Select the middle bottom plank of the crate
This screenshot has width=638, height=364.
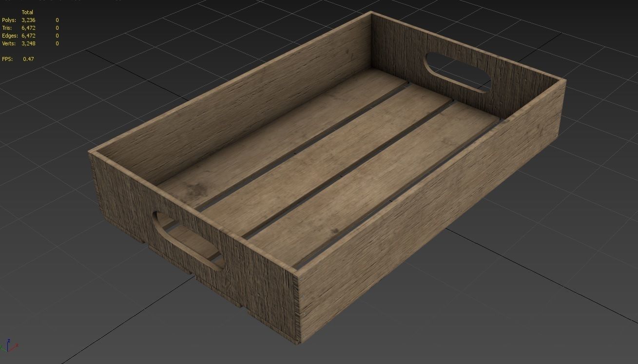328,161
